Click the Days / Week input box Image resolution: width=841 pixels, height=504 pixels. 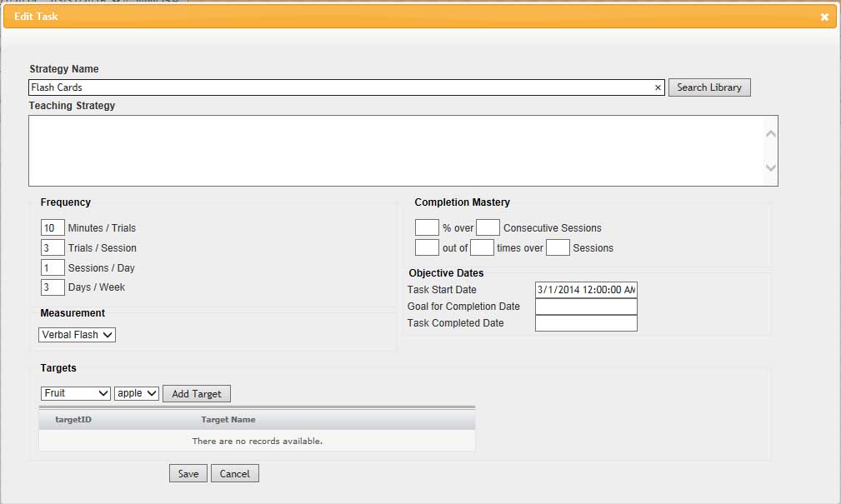click(53, 287)
